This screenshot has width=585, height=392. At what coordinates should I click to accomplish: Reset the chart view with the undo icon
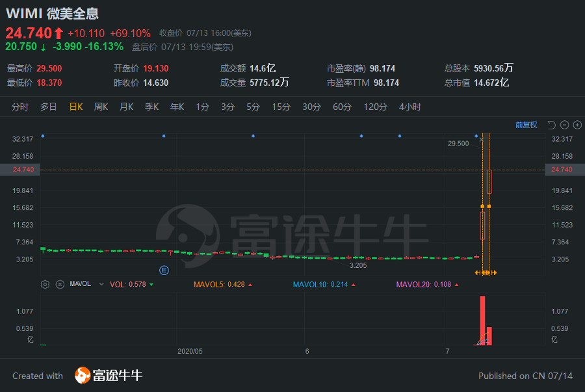551,125
